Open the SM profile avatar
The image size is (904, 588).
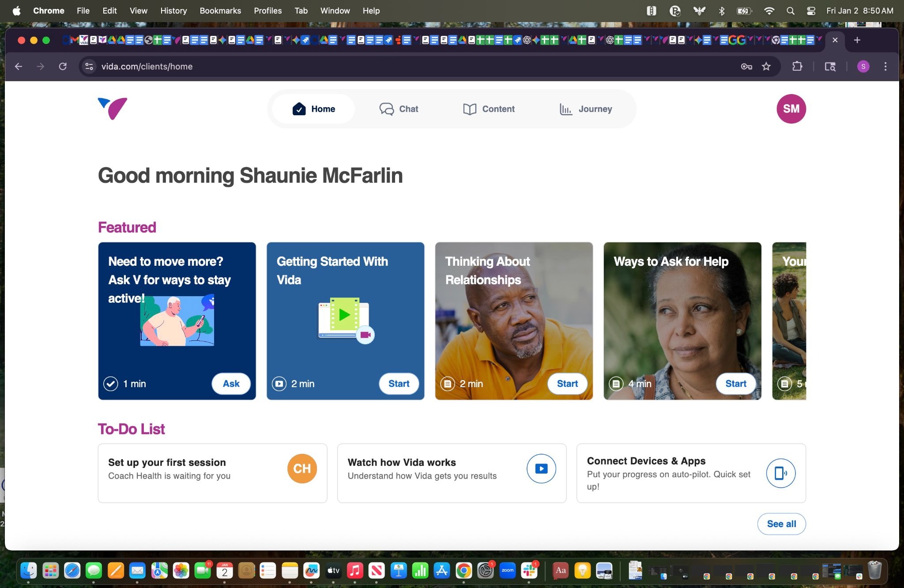[791, 109]
